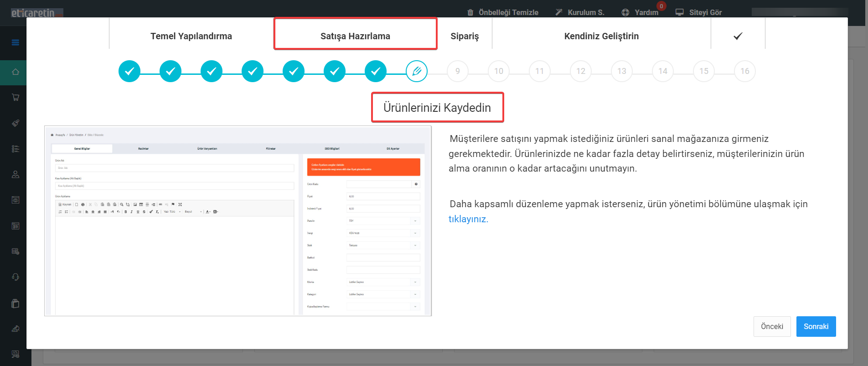Click the Ürünlerinizi Kaydedin heading
Viewport: 868px width, 366px height.
(x=437, y=108)
